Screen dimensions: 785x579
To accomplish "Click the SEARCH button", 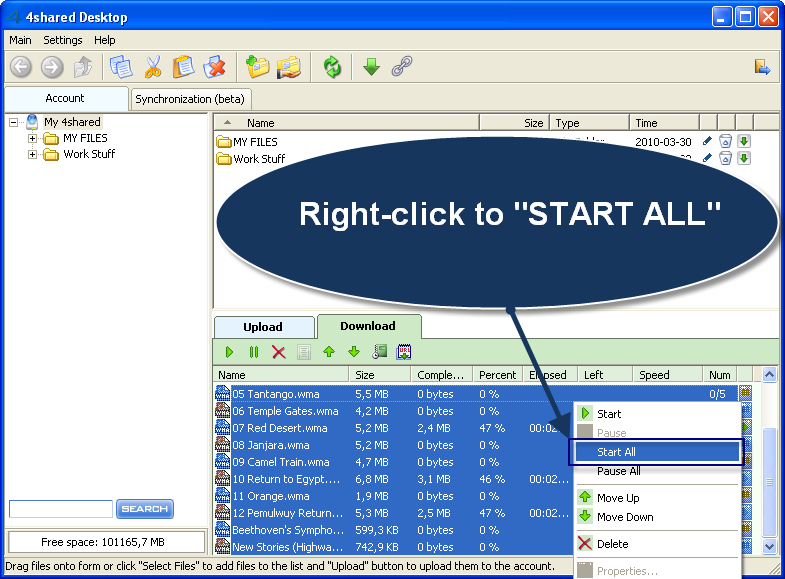I will (145, 509).
